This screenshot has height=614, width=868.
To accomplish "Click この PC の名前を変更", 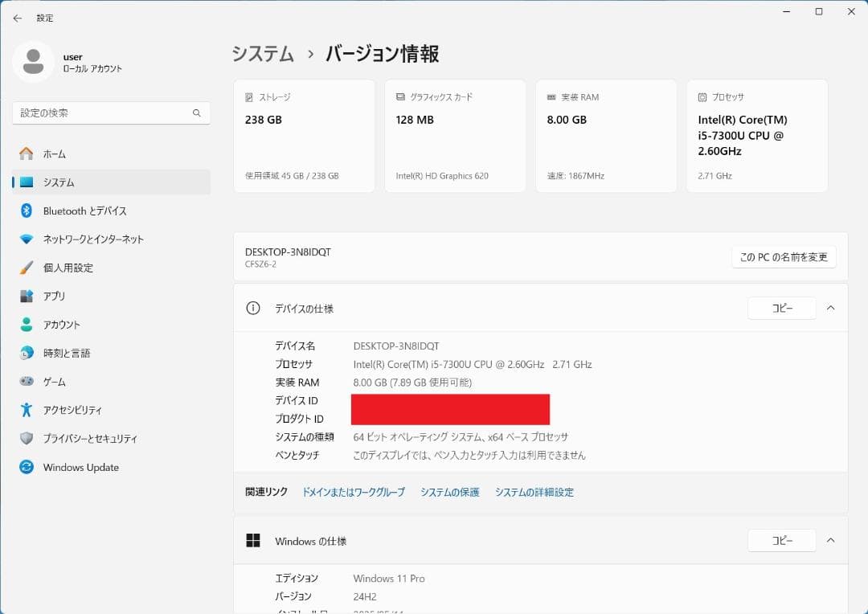I will pos(783,257).
